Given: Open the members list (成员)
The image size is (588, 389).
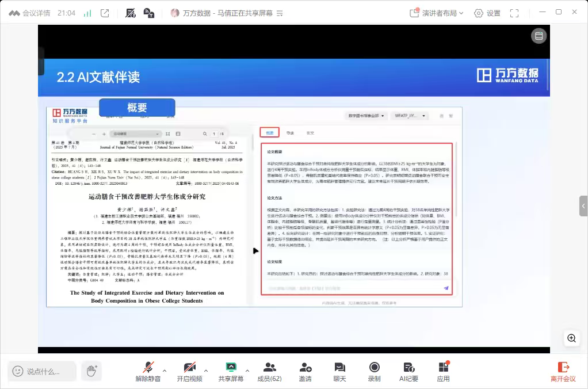Looking at the screenshot, I should 269,371.
